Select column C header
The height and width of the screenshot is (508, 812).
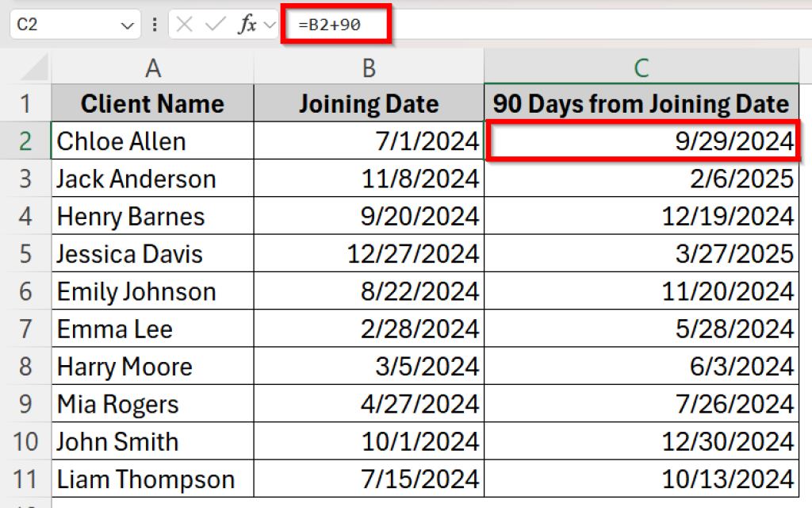click(x=642, y=68)
